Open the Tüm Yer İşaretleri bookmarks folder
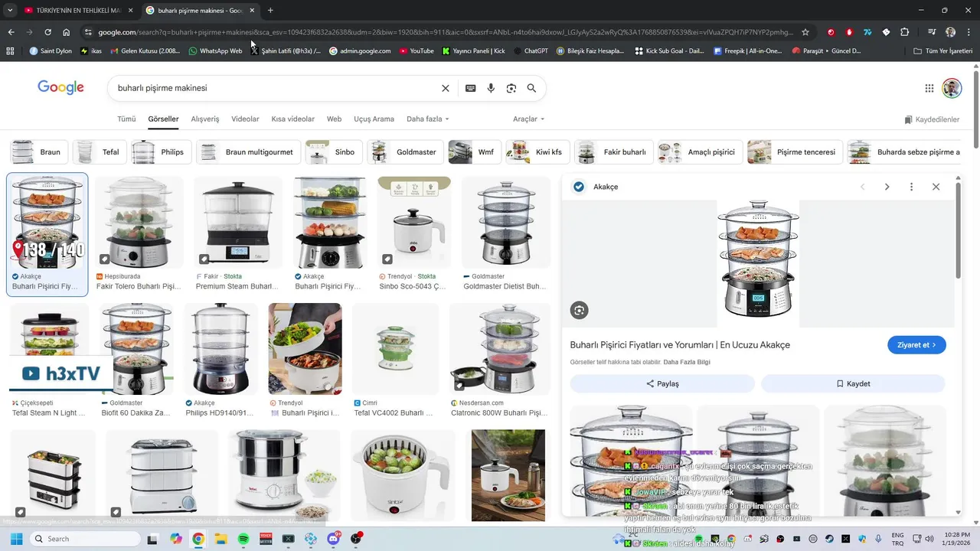 (944, 51)
